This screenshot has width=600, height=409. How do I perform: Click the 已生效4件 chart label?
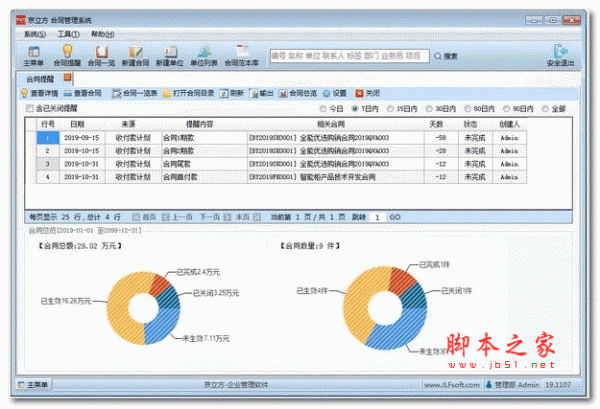click(x=312, y=291)
